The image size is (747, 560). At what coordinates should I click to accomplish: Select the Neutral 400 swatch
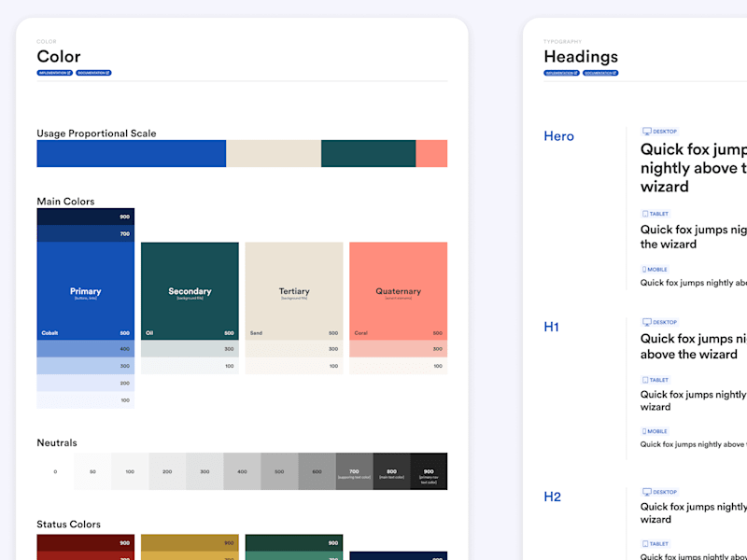coord(242,471)
